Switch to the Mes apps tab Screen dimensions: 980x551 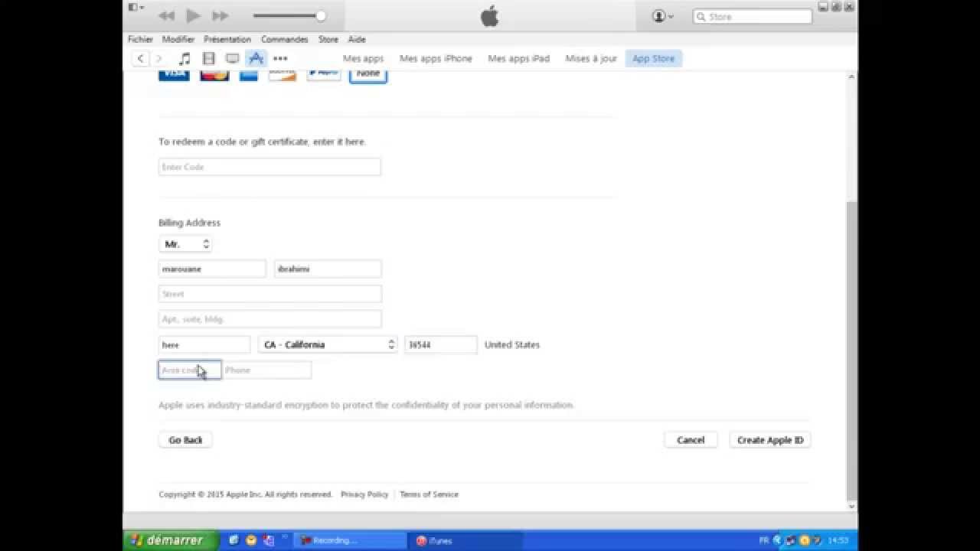(363, 58)
